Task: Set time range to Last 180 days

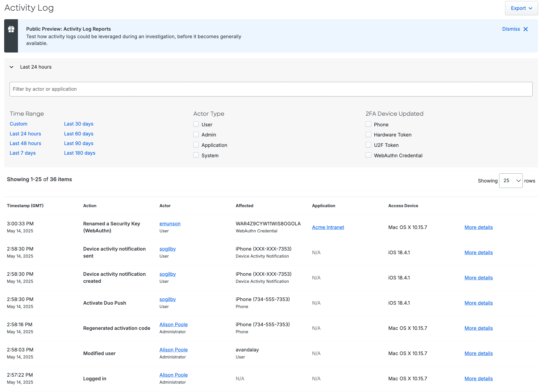Action: coord(80,153)
